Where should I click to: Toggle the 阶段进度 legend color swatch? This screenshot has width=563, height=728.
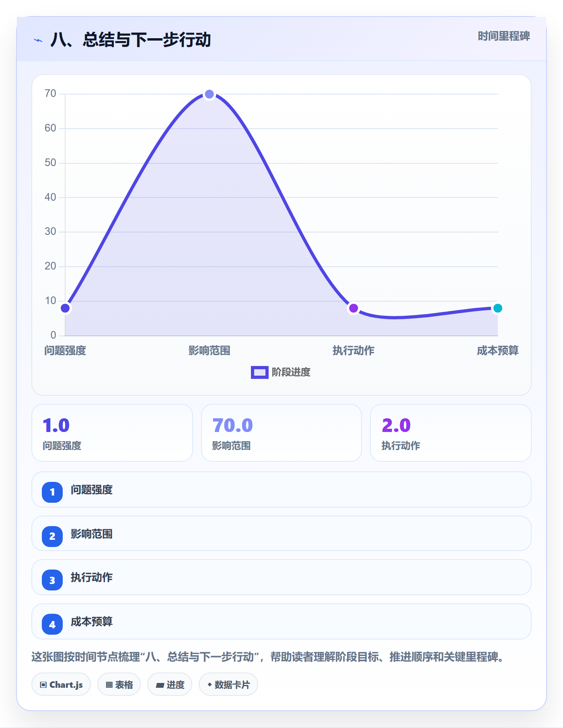pos(259,372)
